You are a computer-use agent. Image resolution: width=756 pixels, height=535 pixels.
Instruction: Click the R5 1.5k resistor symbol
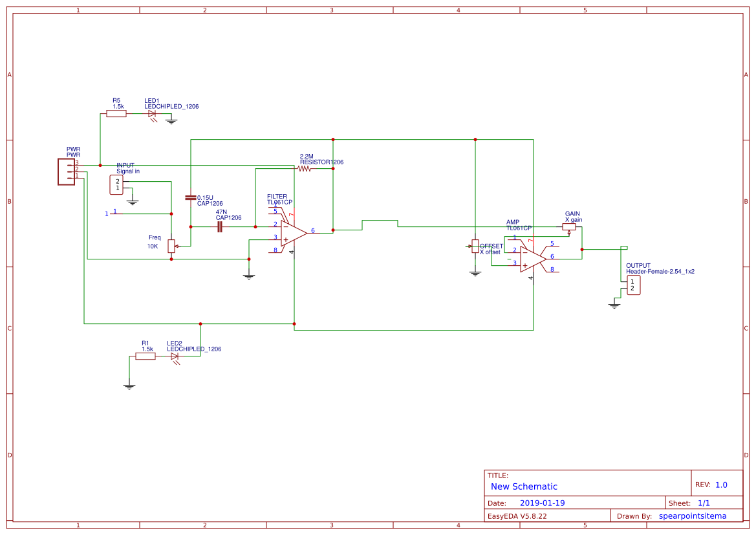[116, 113]
